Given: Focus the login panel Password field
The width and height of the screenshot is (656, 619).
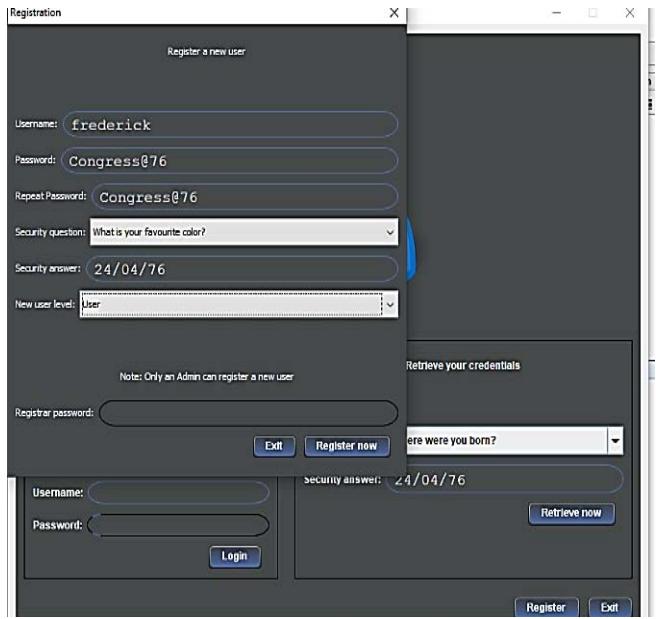Looking at the screenshot, I should 179,523.
